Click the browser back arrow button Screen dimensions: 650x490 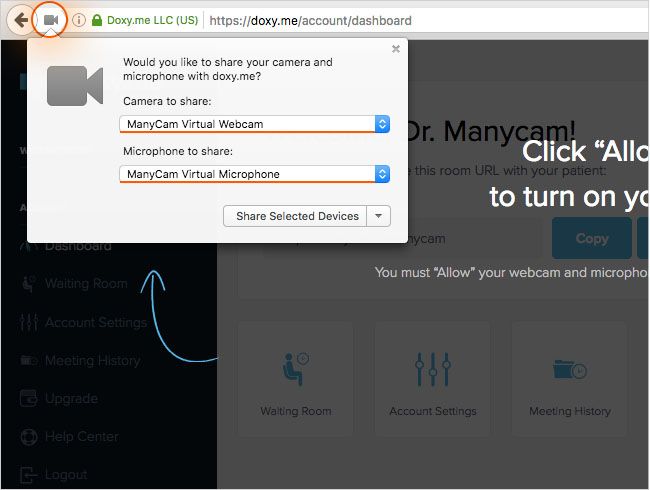point(20,20)
